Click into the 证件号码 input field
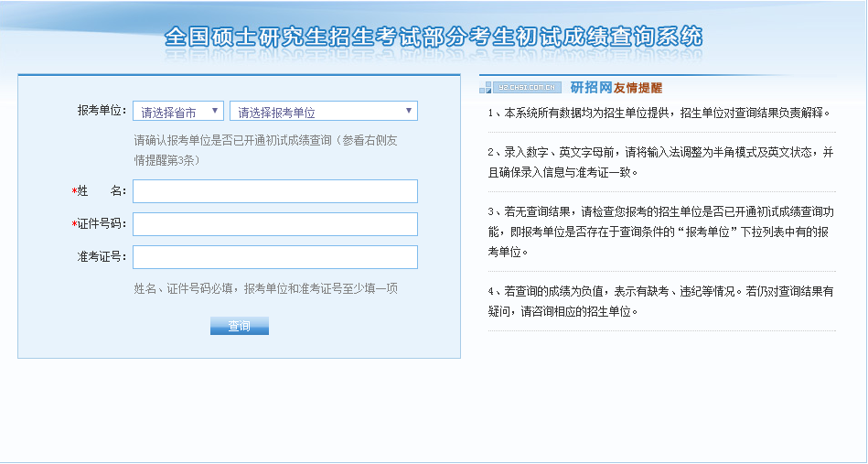868x464 pixels. [274, 224]
